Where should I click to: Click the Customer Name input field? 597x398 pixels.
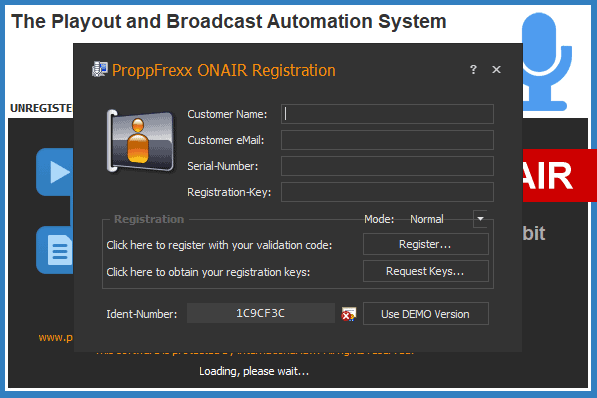pos(387,114)
